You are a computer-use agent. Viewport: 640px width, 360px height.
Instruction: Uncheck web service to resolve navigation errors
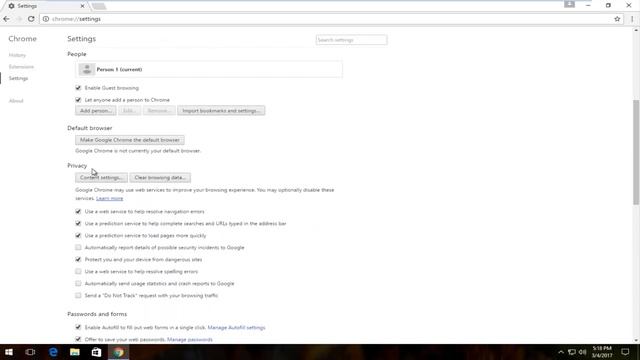click(78, 211)
